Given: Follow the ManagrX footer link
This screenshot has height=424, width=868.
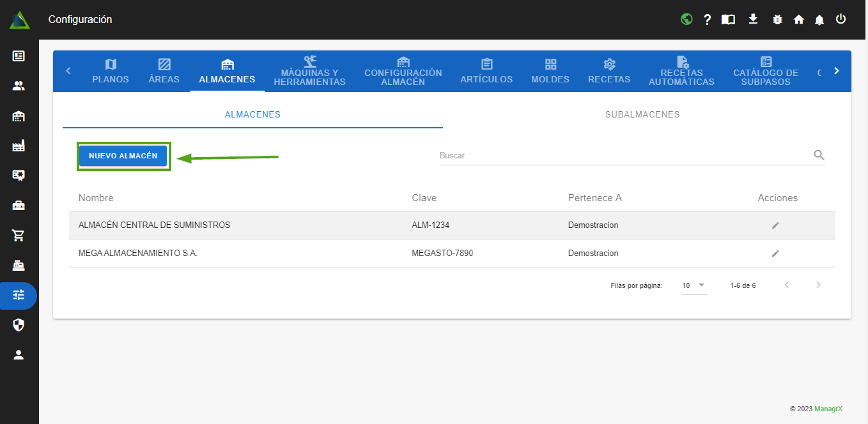Looking at the screenshot, I should (x=828, y=409).
